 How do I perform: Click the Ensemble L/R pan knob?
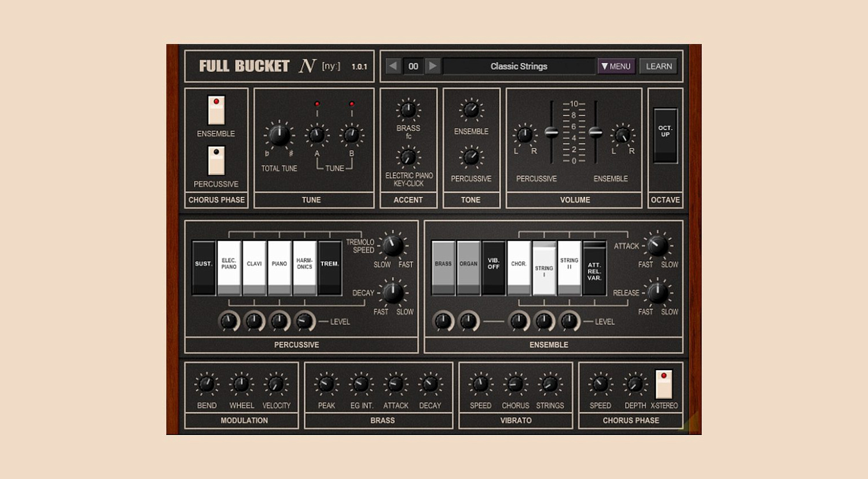point(623,135)
